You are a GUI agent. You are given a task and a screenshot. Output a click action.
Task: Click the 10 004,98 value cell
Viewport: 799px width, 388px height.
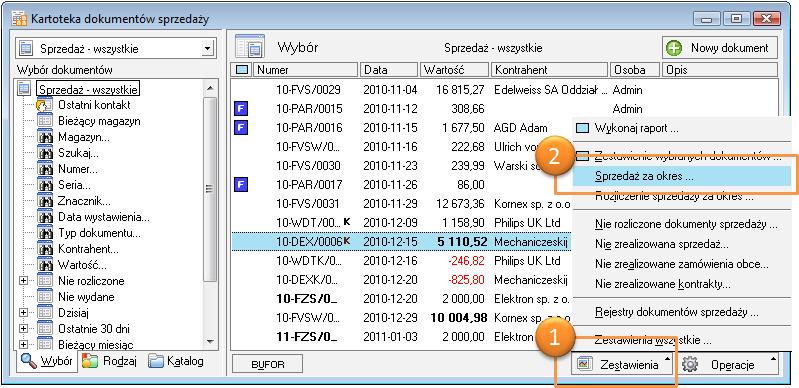pos(459,317)
